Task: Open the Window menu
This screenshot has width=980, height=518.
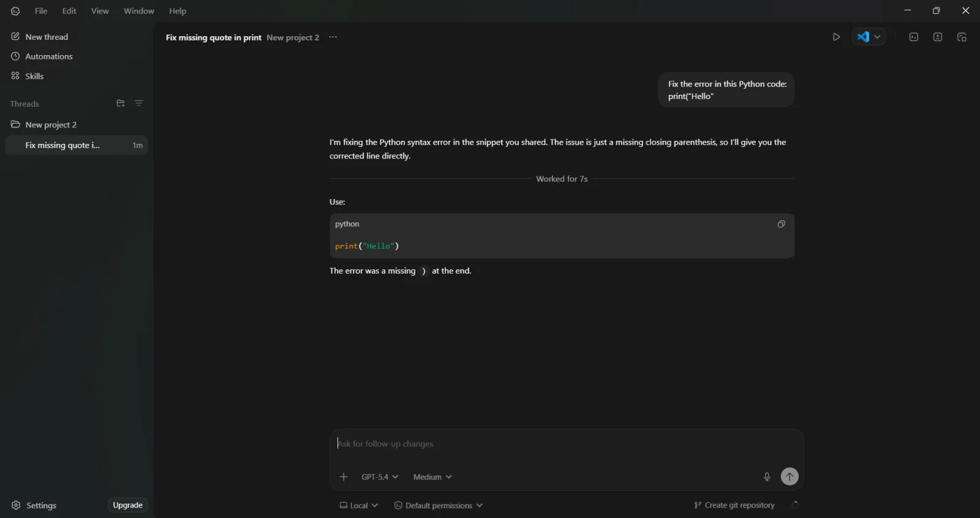Action: pyautogui.click(x=139, y=11)
